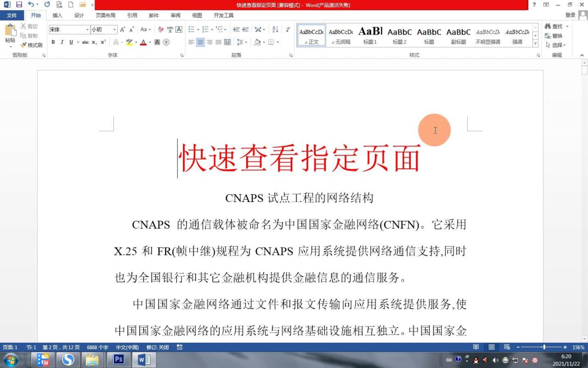
Task: Enable underline on selected text
Action: [72, 41]
